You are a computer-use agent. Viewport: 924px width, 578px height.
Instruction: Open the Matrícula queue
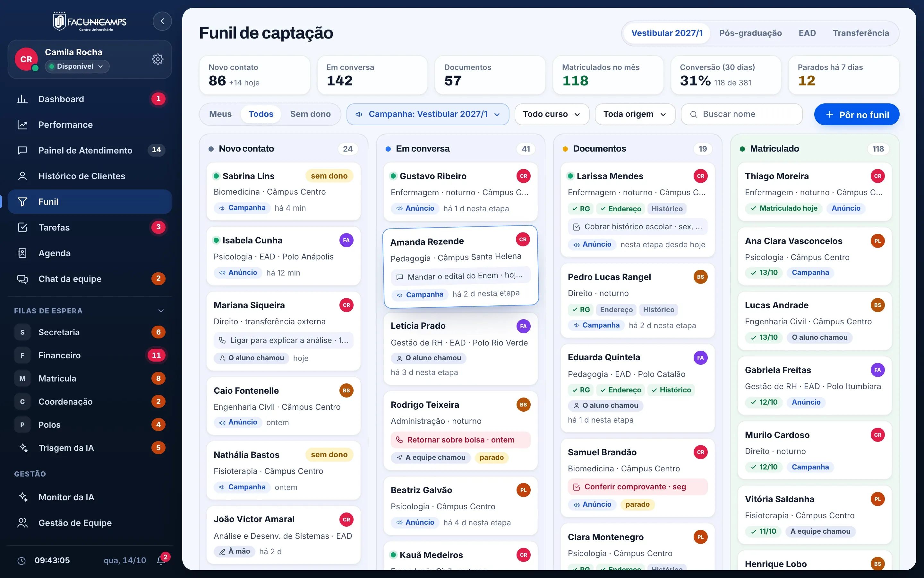(x=90, y=379)
